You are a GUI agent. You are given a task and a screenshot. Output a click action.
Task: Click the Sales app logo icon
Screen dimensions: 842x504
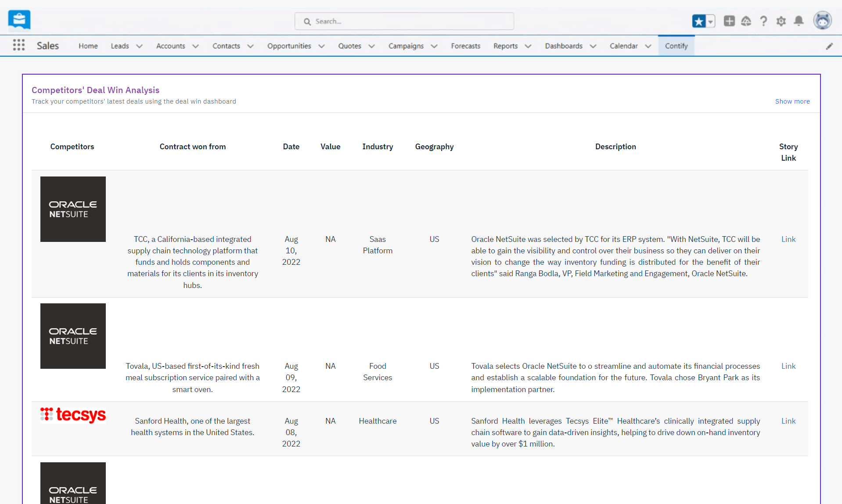click(19, 20)
